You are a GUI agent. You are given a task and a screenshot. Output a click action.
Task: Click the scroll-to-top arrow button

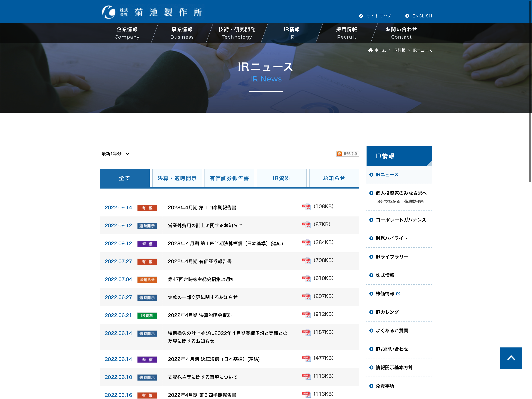point(511,358)
